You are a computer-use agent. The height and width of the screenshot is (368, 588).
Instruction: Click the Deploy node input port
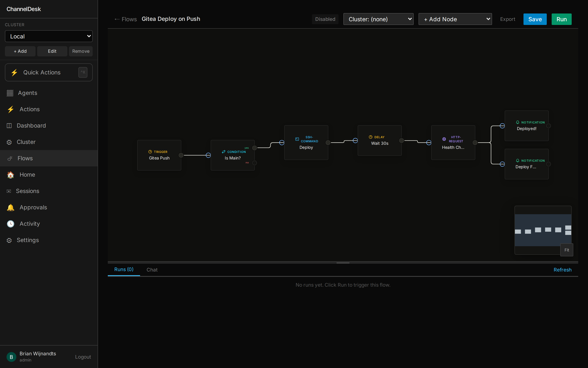pyautogui.click(x=282, y=143)
